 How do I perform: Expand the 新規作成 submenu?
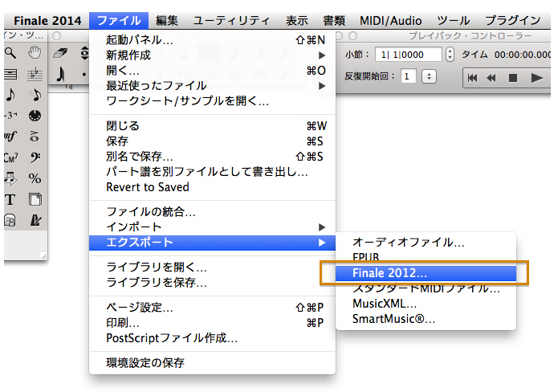pos(213,55)
